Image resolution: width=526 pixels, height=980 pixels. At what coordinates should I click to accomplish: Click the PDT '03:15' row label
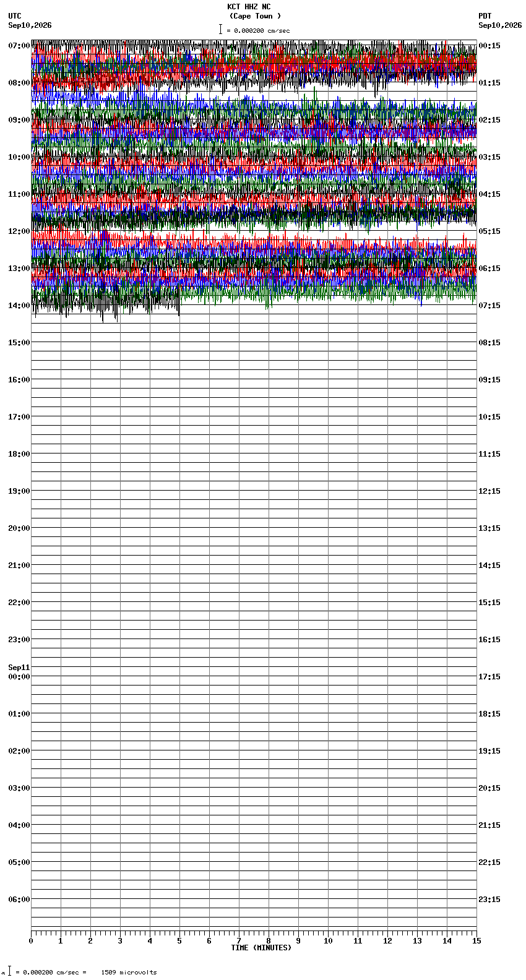point(489,157)
